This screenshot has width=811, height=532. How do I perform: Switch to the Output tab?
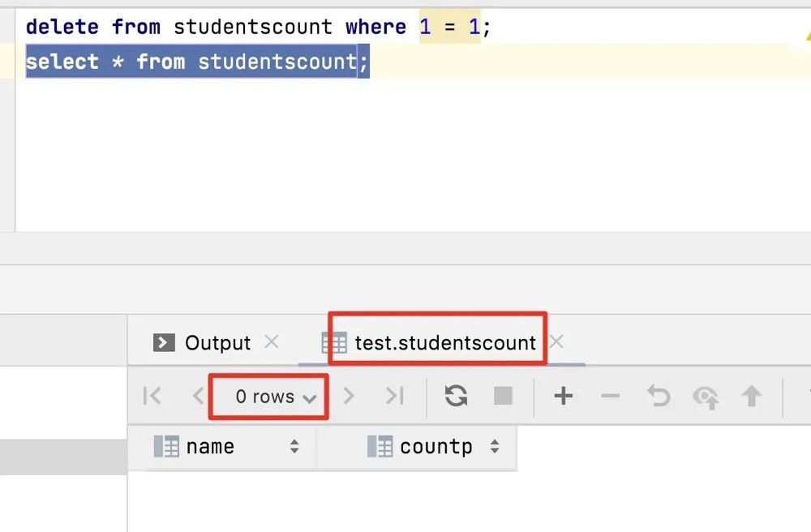217,342
